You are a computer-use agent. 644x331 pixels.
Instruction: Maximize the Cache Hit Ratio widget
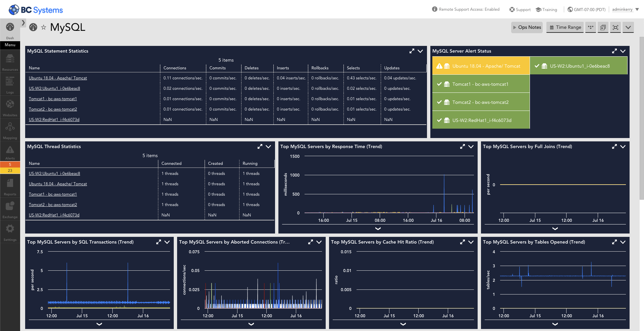pyautogui.click(x=463, y=242)
